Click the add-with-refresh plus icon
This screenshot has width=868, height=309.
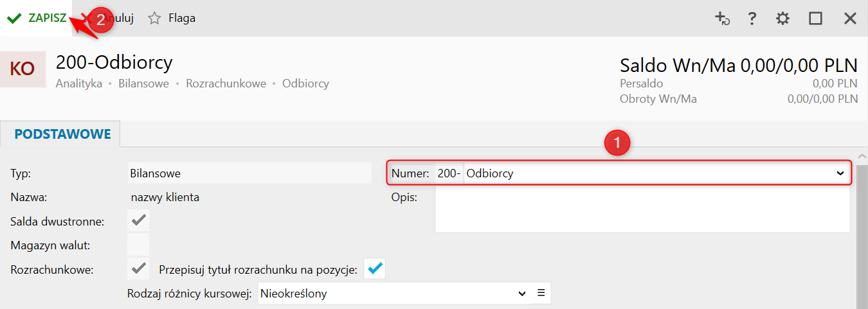click(723, 19)
